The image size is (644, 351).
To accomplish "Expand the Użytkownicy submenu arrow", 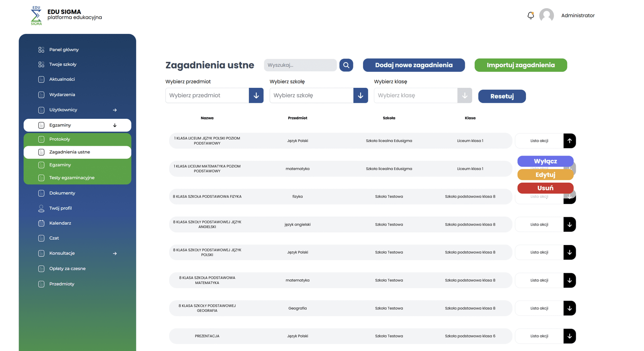I will pyautogui.click(x=115, y=110).
